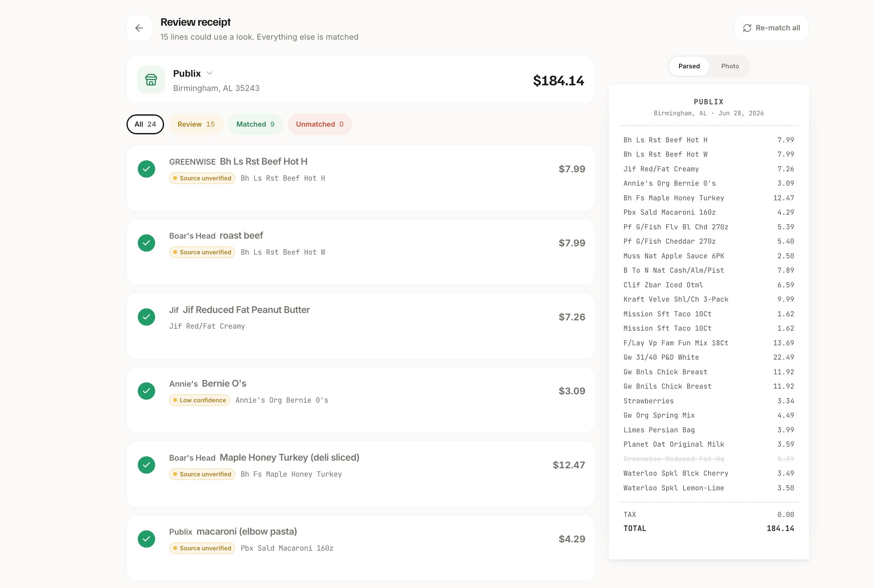Screen dimensions: 874x588
Task: Click receipt line B To N Nat Cash/Alm/Pist
Action: click(708, 270)
